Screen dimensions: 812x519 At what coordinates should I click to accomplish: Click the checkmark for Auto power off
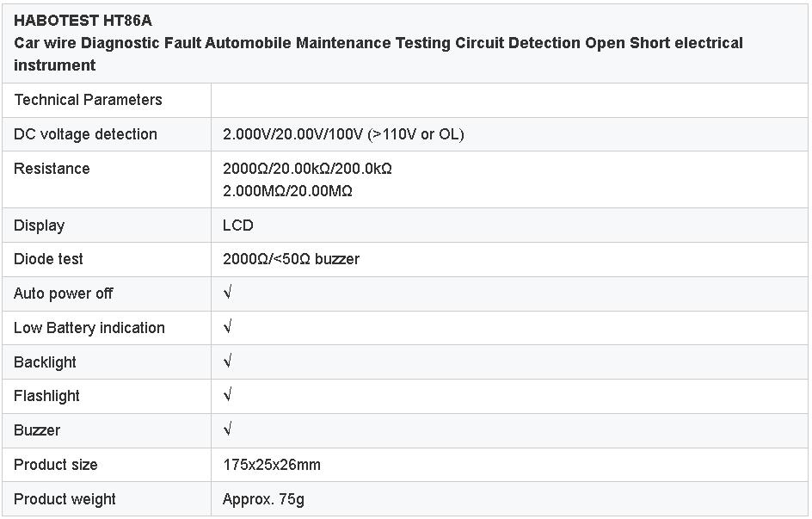[x=227, y=293]
